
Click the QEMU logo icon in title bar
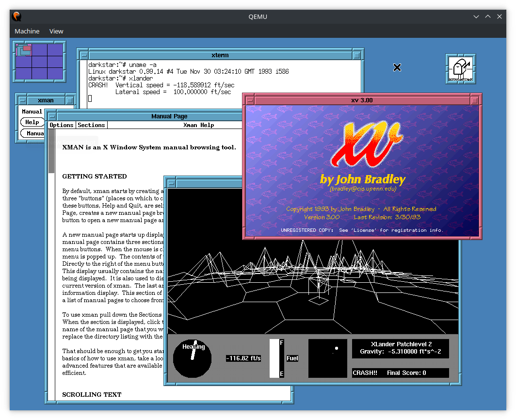(16, 16)
